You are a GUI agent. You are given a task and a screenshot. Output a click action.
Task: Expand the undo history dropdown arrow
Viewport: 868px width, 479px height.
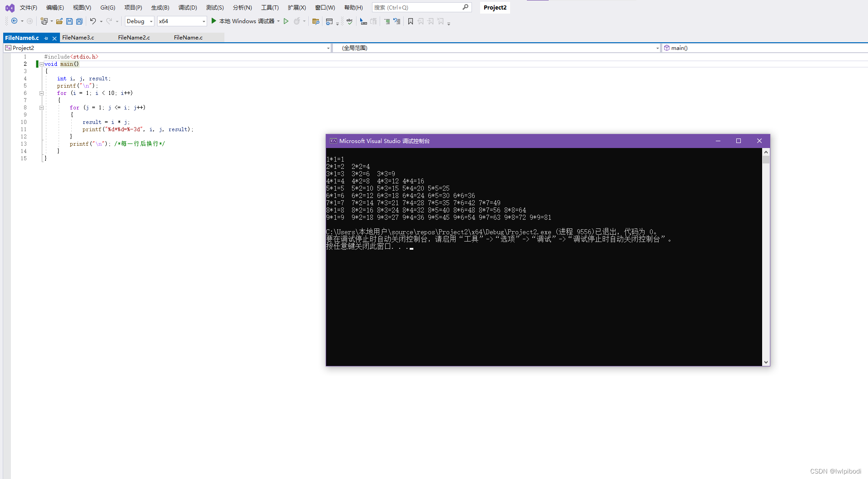[101, 21]
